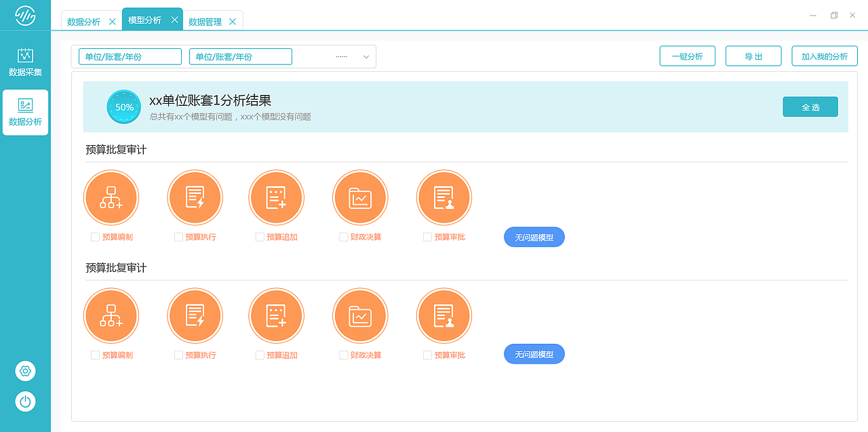Tick 财政决算 checkbox in the first section
Image resolution: width=868 pixels, height=432 pixels.
[344, 237]
